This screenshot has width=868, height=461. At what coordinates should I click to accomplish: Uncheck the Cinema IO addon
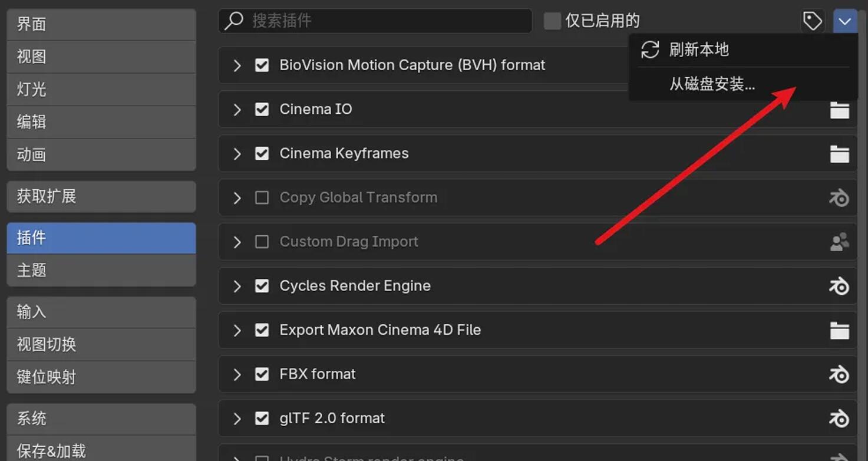262,109
